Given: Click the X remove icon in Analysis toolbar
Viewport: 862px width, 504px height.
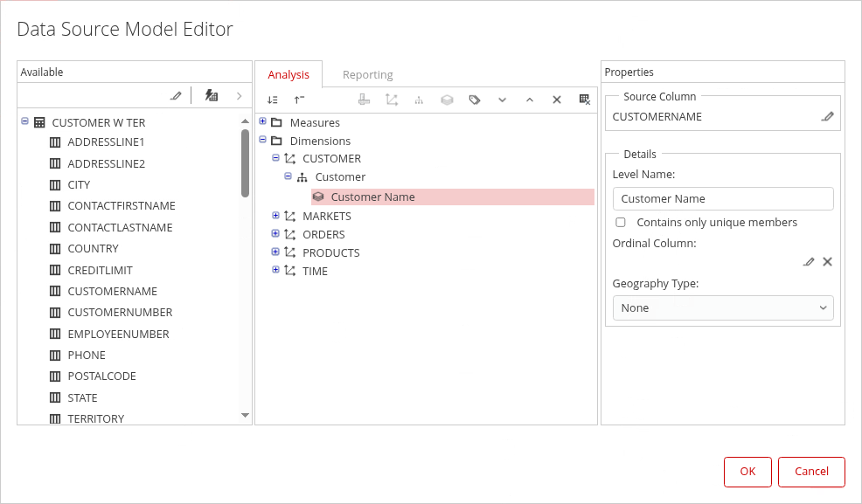Looking at the screenshot, I should click(x=557, y=100).
